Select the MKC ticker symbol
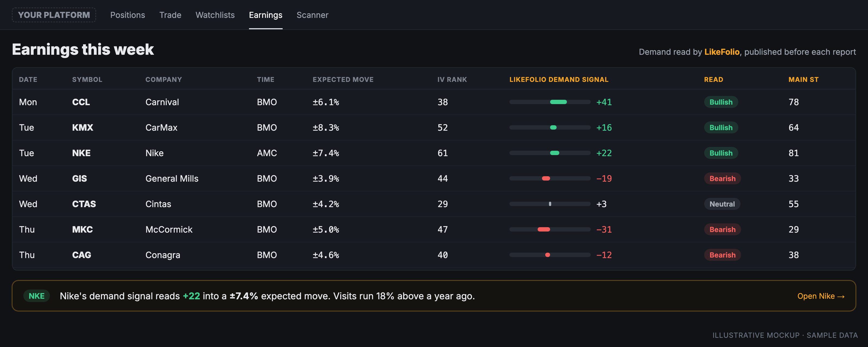Screen dimensions: 868x347 pos(82,229)
